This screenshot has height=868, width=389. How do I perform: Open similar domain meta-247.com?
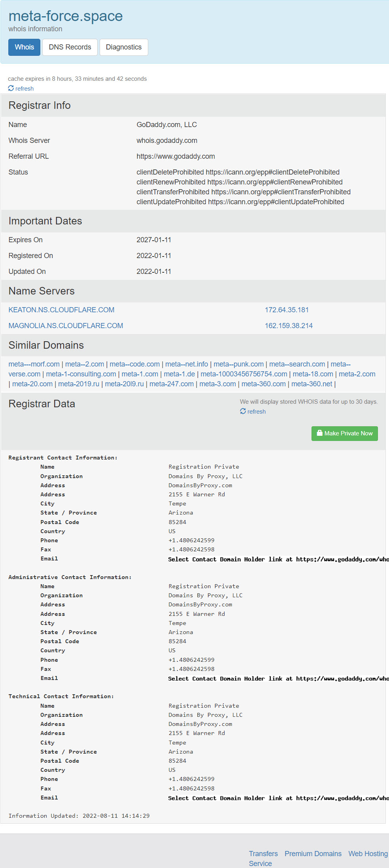pos(172,384)
